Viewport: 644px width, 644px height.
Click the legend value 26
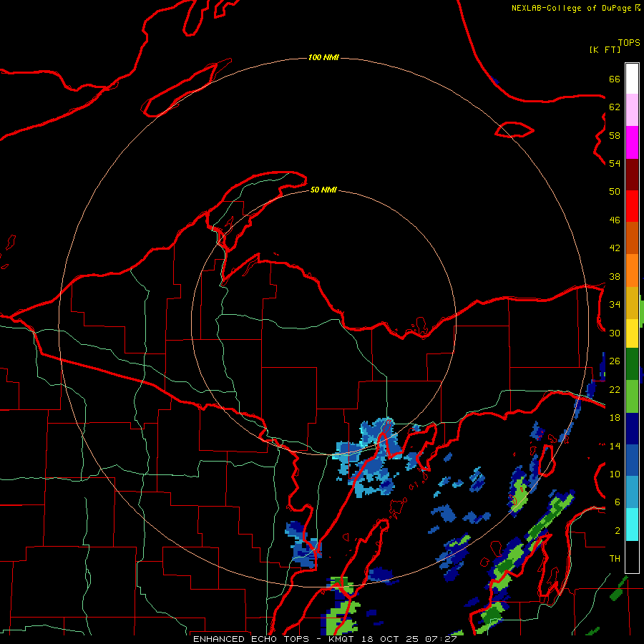coord(615,361)
